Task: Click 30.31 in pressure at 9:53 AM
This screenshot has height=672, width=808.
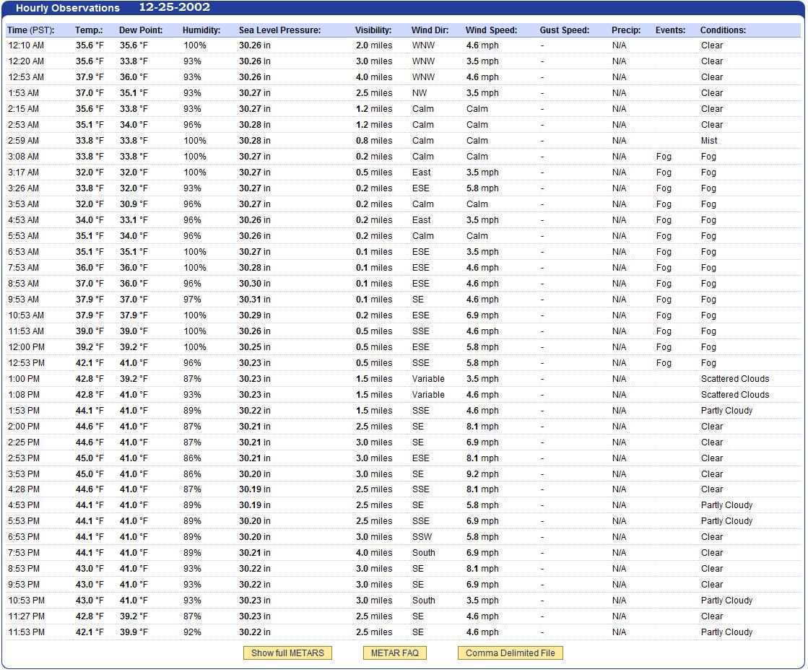Action: click(x=255, y=299)
